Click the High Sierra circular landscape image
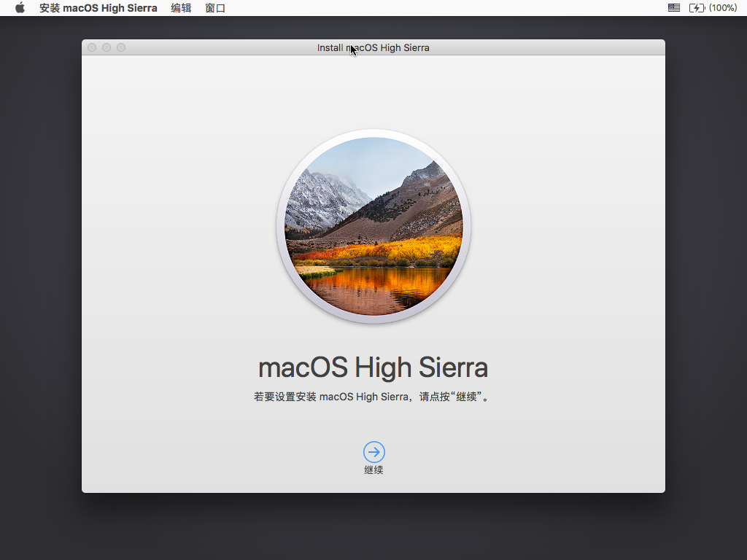This screenshot has height=560, width=747. 373,226
